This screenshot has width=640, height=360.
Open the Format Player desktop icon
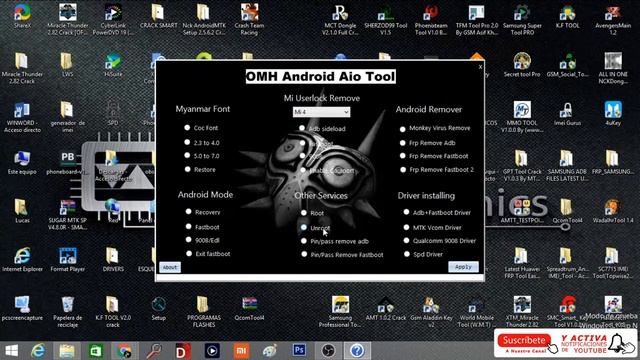point(68,260)
